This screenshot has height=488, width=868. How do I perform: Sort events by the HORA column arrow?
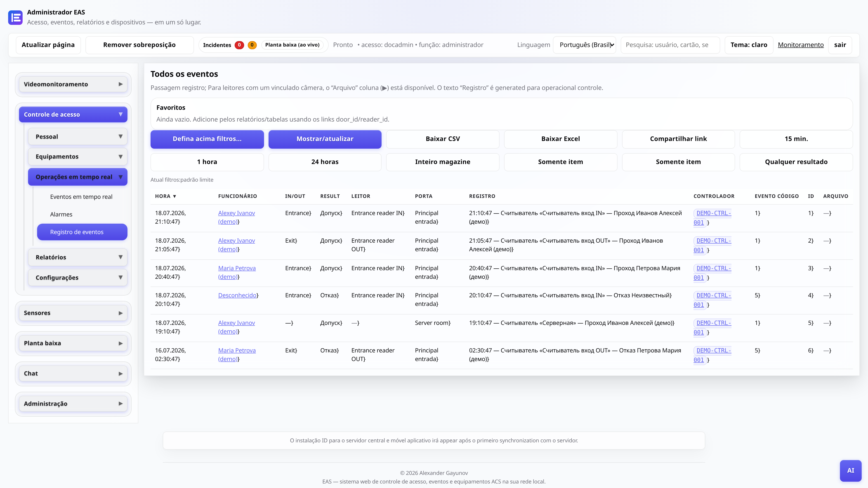tap(175, 196)
